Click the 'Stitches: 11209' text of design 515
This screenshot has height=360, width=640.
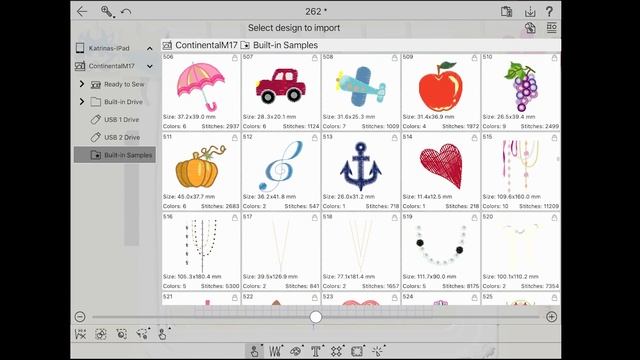pos(539,207)
